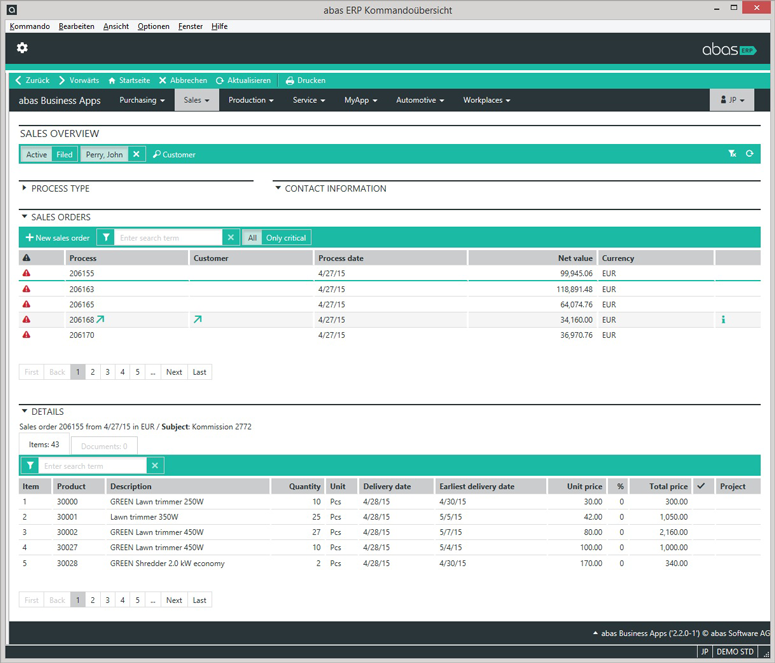Remove the Perry, John filter
Screen dimensions: 775x663
136,154
